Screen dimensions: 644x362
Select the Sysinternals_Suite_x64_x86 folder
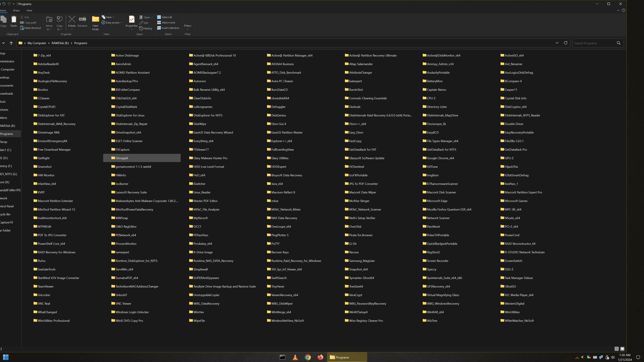point(442,278)
